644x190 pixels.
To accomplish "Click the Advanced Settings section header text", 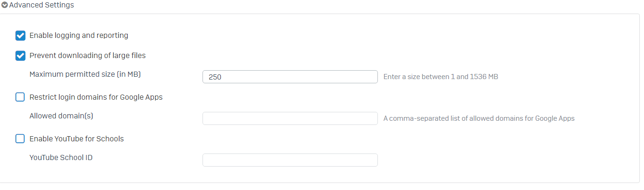I will click(x=42, y=5).
